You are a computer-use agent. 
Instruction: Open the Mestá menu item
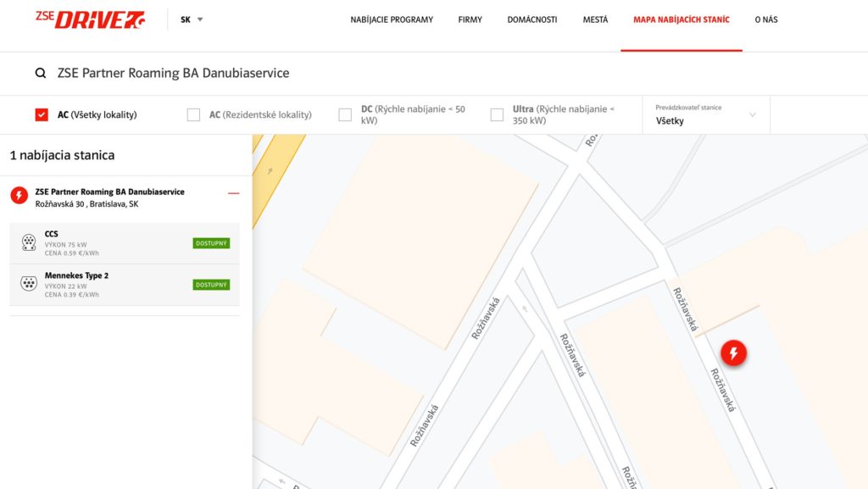tap(595, 19)
